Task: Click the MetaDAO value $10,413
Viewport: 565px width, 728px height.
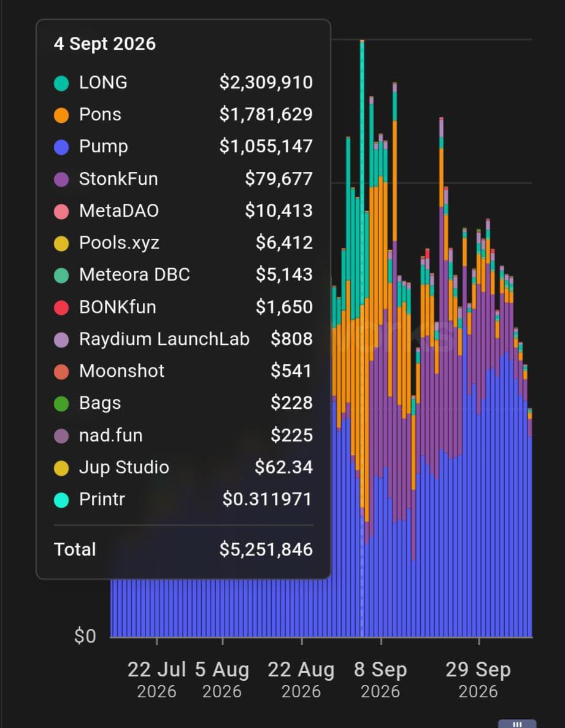Action: point(279,211)
